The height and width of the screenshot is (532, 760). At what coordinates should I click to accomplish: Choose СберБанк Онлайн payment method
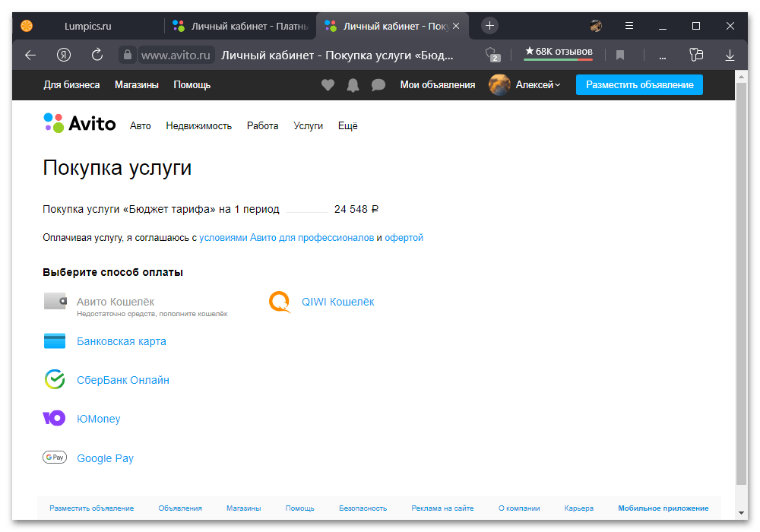click(123, 380)
